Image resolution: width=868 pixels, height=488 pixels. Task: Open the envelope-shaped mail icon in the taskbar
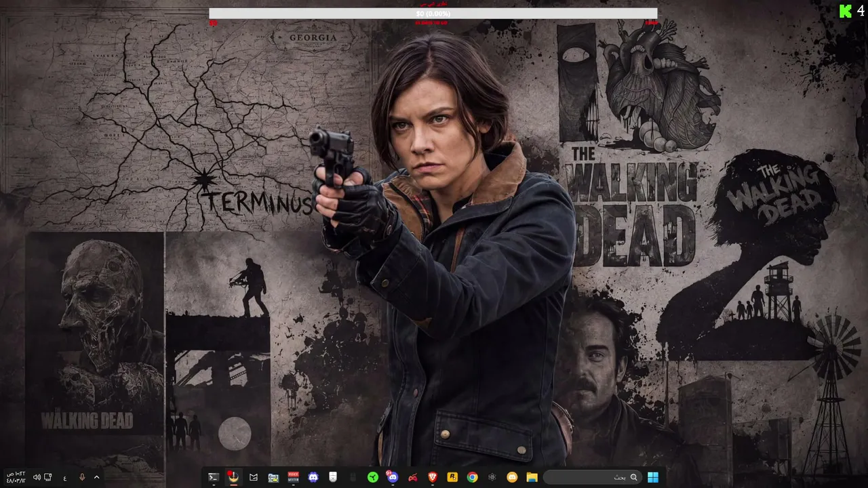(254, 477)
